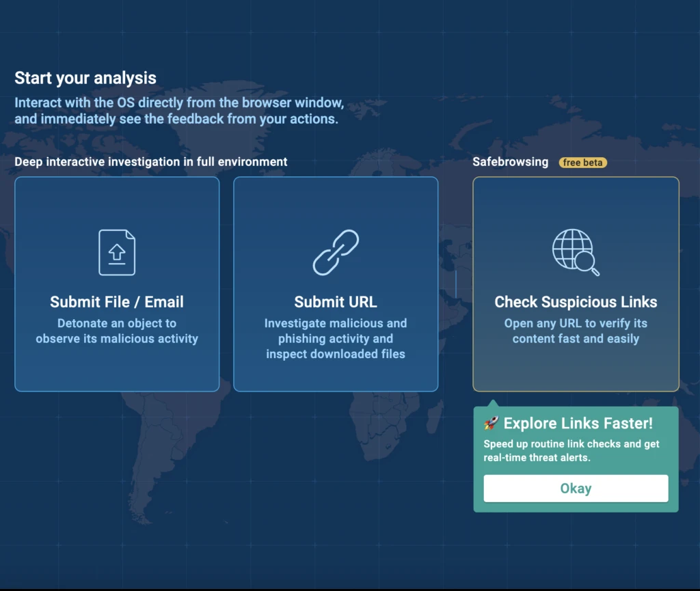Click the chain link icon

(x=336, y=252)
